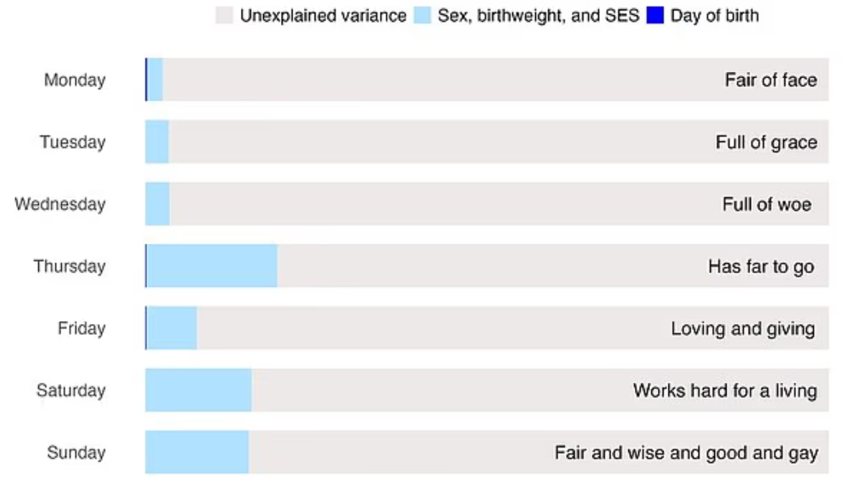Image resolution: width=868 pixels, height=477 pixels.
Task: Click the light blue segment of Saturday's bar
Action: pos(199,390)
